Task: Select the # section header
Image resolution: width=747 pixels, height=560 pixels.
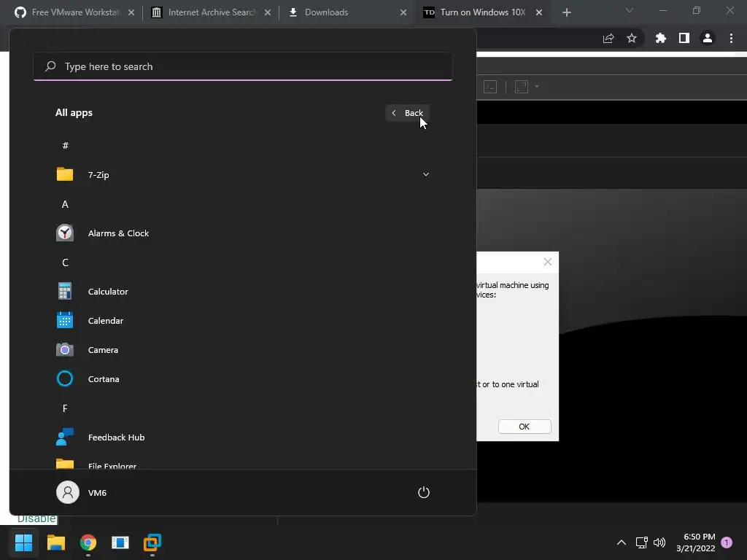Action: tap(65, 146)
